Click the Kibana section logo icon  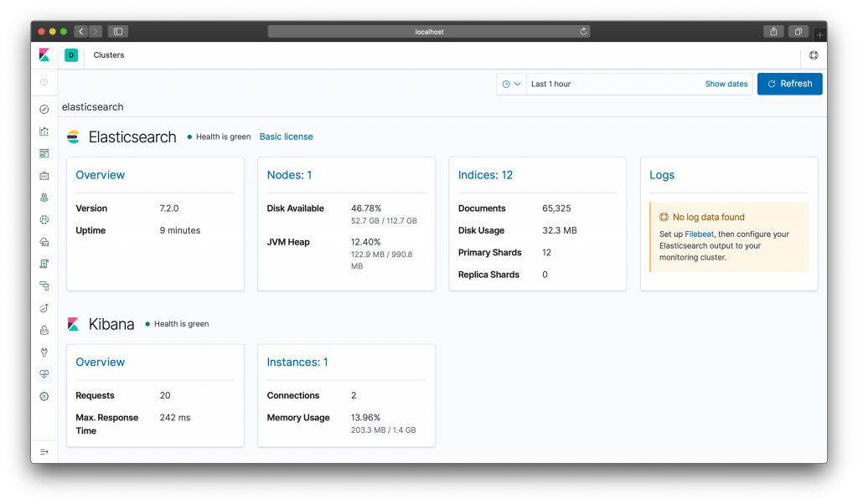[x=74, y=324]
